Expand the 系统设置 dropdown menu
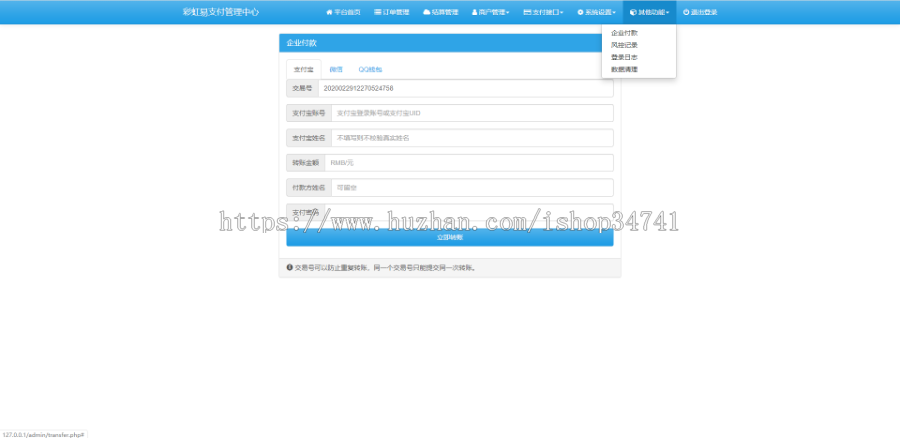This screenshot has width=900, height=438. pyautogui.click(x=596, y=12)
